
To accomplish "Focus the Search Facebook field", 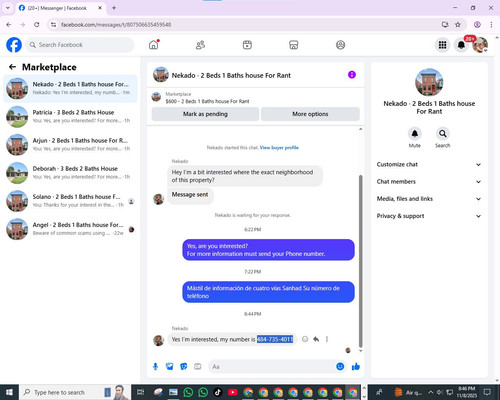I will 80,45.
